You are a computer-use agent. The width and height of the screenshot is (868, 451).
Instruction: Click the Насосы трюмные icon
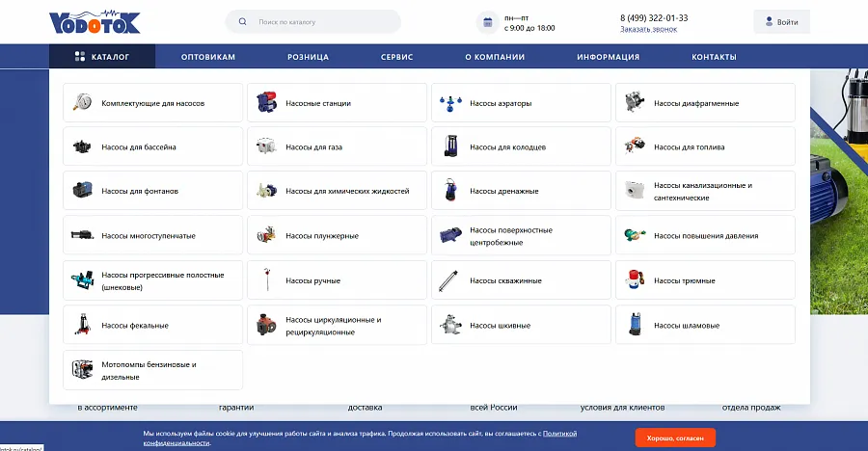pos(635,280)
